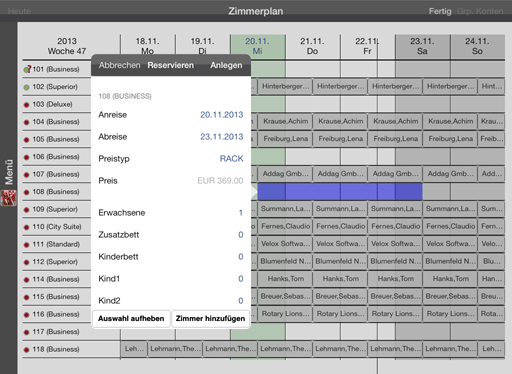Viewport: 512px width, 374px height.
Task: Edit the Kinderbett count value
Action: pos(241,257)
